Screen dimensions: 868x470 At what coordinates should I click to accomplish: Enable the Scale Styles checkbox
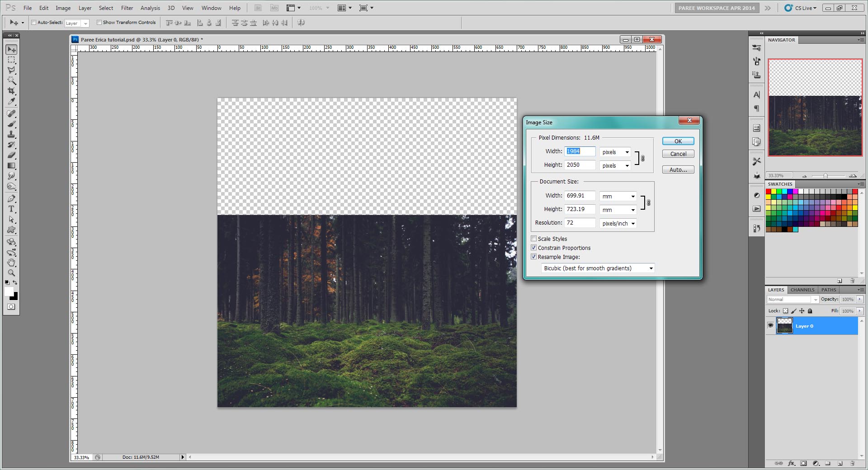coord(534,239)
